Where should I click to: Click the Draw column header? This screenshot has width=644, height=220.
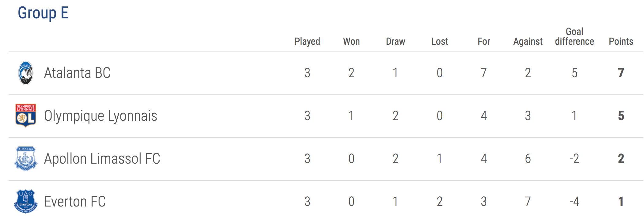[396, 41]
